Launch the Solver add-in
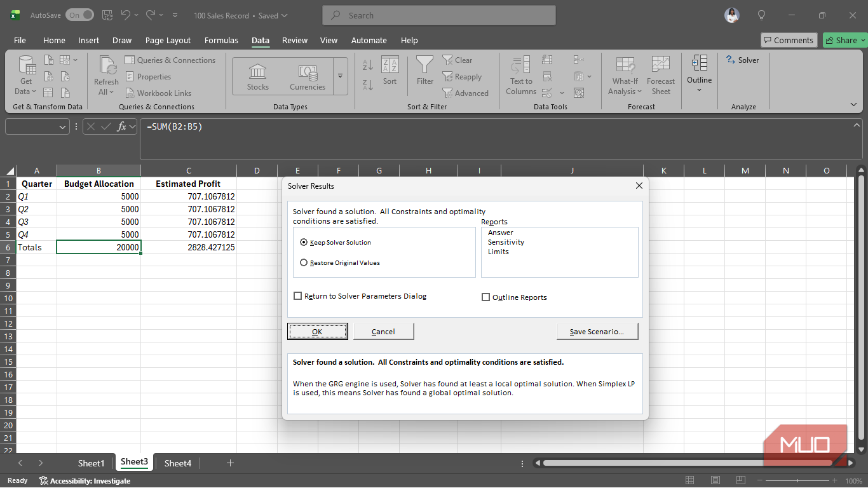Image resolution: width=868 pixels, height=488 pixels. [743, 60]
